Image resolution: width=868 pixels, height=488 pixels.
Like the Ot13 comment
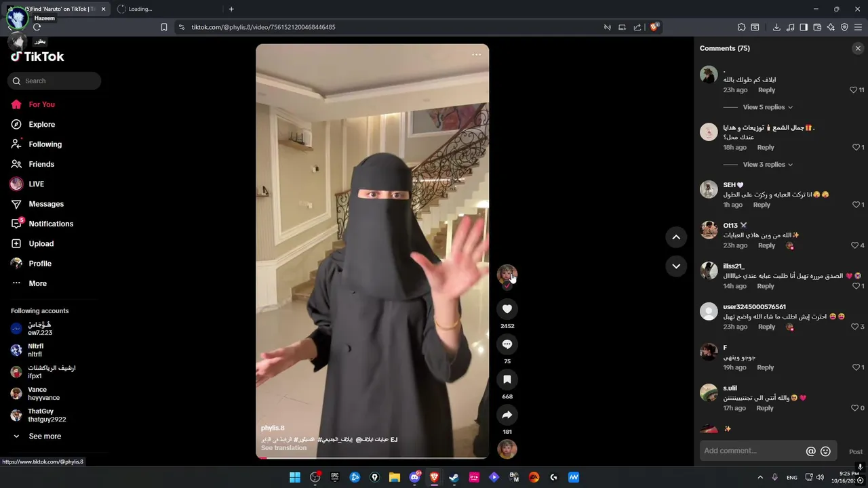(854, 245)
